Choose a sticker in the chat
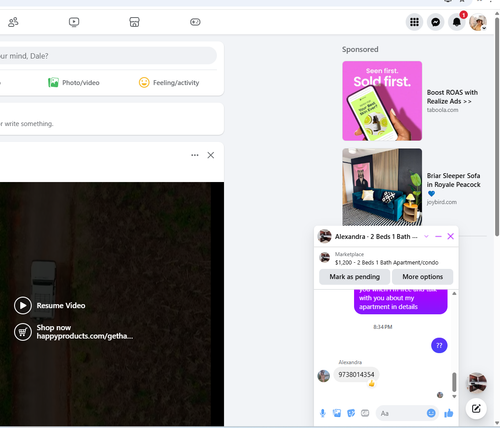The image size is (500, 428). coord(351,413)
